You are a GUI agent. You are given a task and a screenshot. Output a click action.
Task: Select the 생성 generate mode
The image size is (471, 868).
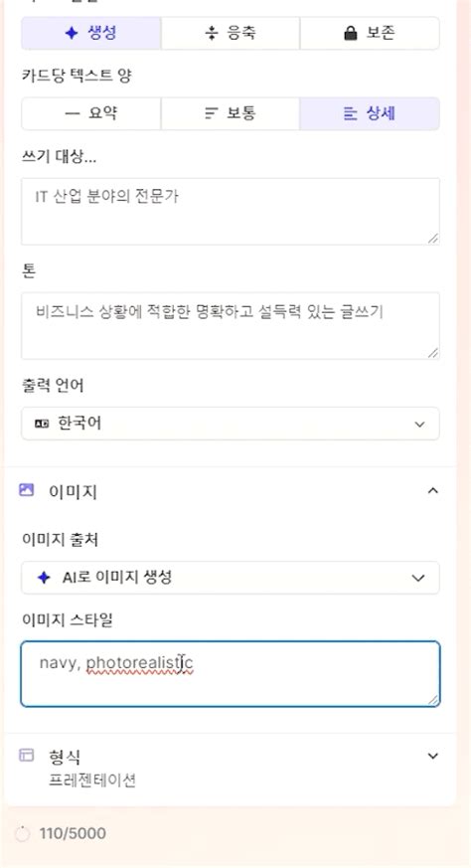coord(91,33)
